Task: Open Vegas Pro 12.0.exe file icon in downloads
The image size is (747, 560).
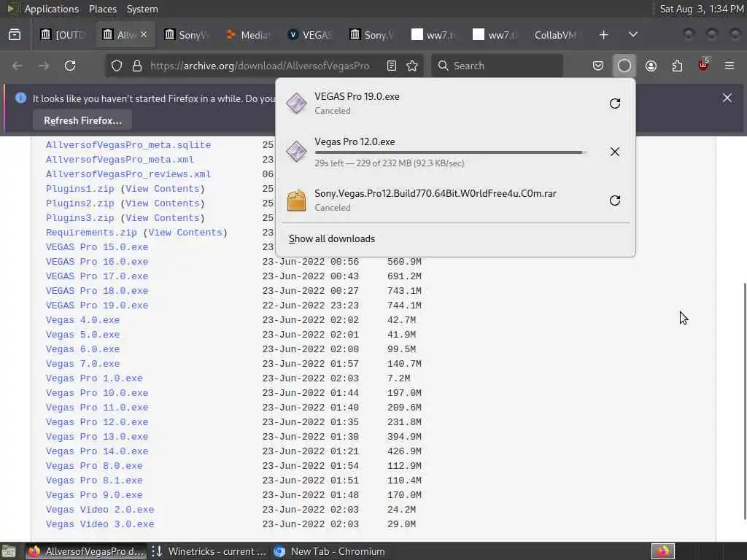Action: click(296, 152)
